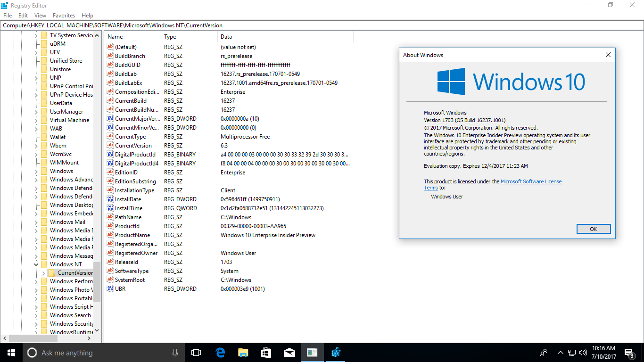Open the Windows Start button
Viewport: 644px width, 362px height.
[x=11, y=353]
